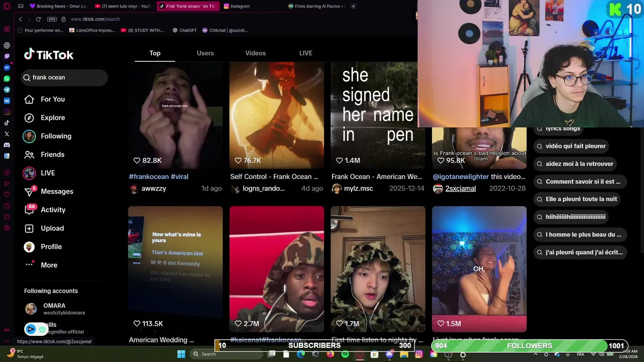
Task: Open the 'Pour performer en...' bookmark
Action: (40, 30)
